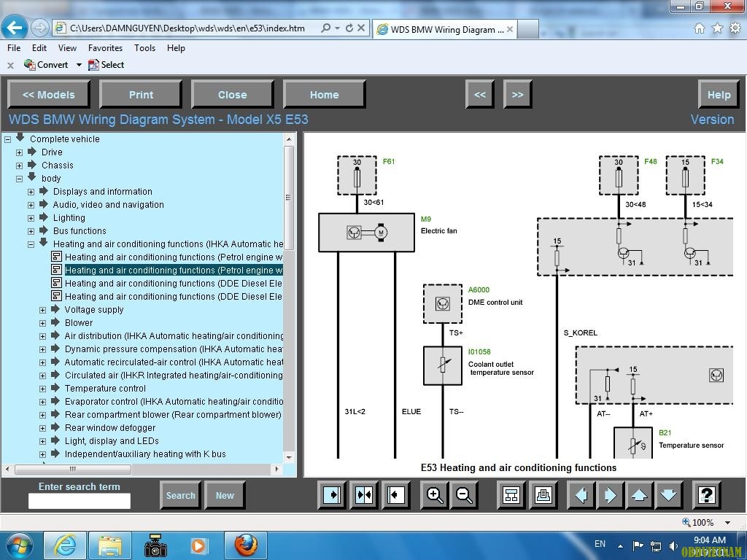Click the volume speaker tray icon

coord(673,545)
